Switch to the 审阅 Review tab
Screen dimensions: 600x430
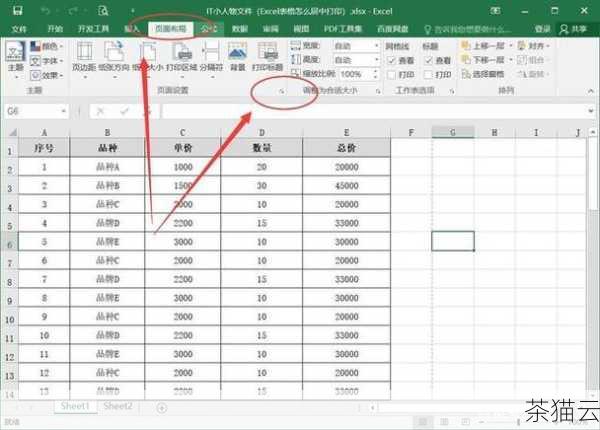271,29
